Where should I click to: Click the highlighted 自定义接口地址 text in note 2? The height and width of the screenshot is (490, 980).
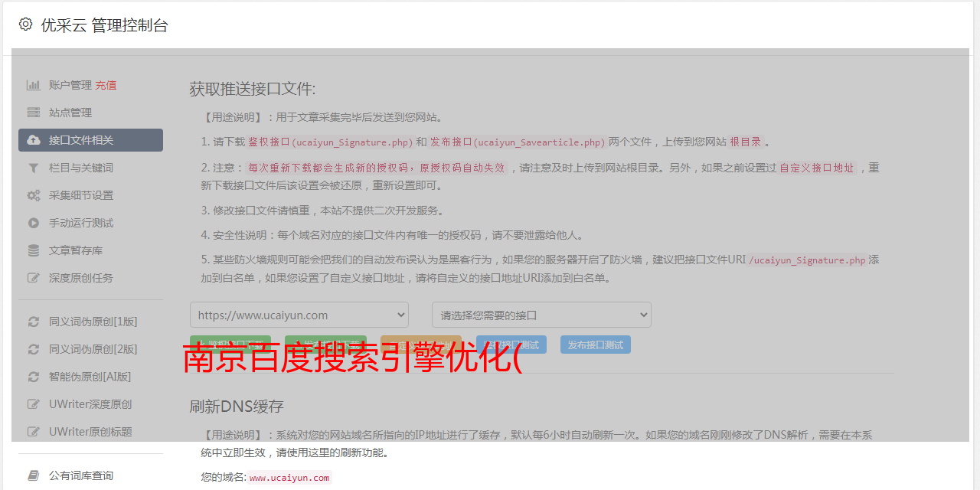pyautogui.click(x=816, y=168)
